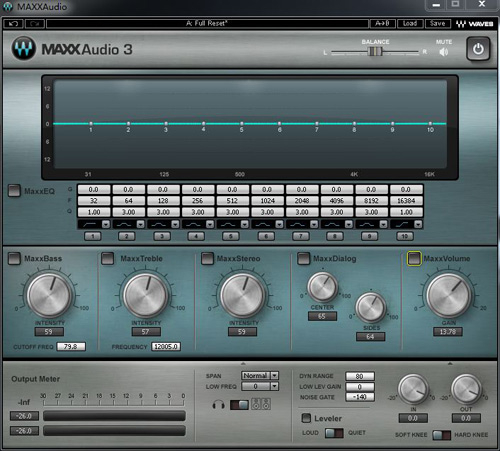The height and width of the screenshot is (451, 500).
Task: Click the MaxxTreble intensity knob
Action: coord(146,295)
